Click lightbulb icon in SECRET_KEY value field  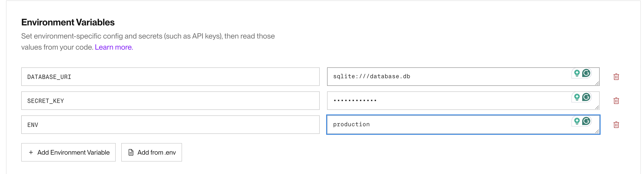pos(577,97)
